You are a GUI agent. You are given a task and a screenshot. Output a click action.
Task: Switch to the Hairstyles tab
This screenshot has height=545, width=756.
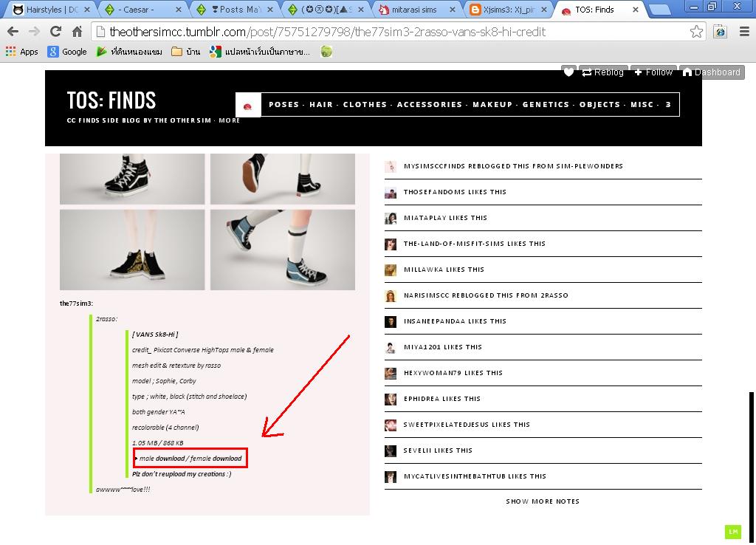(52, 10)
